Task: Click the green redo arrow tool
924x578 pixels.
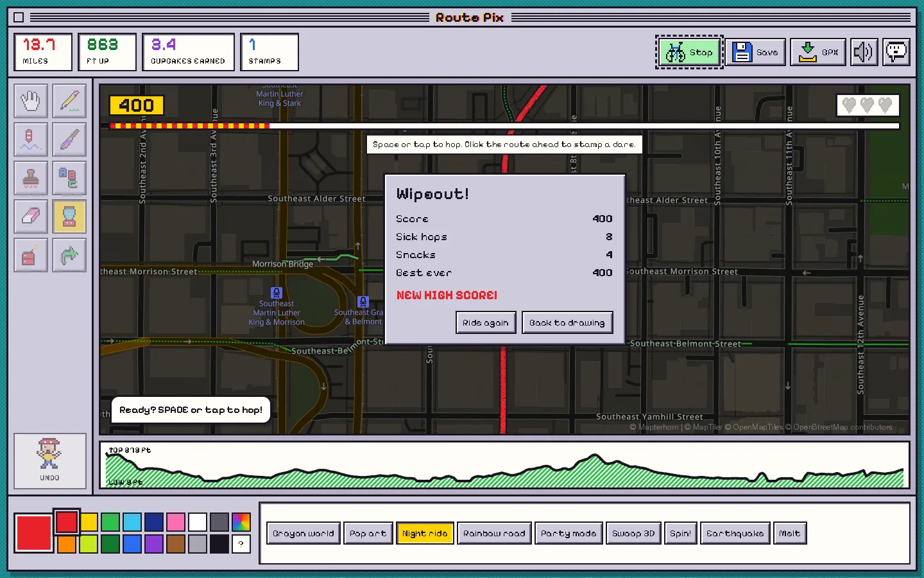Action: (x=69, y=255)
